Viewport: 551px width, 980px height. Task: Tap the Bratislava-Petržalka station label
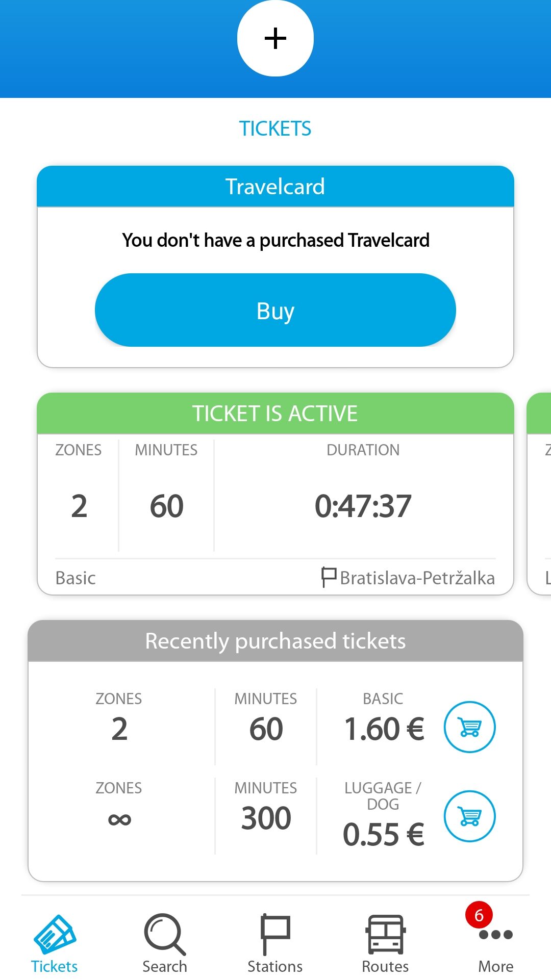[x=417, y=578]
